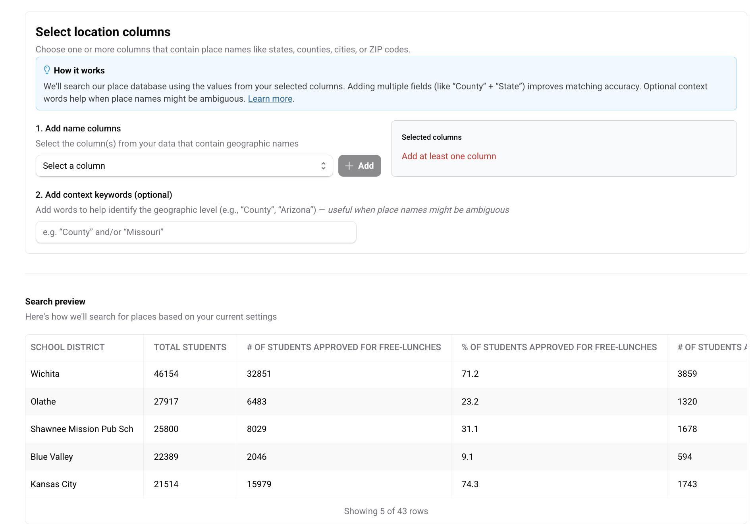The width and height of the screenshot is (756, 532).
Task: Click the Kansas City district cell
Action: point(54,484)
